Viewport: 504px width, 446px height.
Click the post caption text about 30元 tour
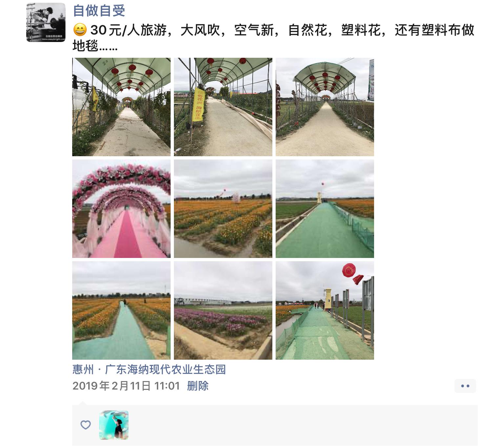273,38
